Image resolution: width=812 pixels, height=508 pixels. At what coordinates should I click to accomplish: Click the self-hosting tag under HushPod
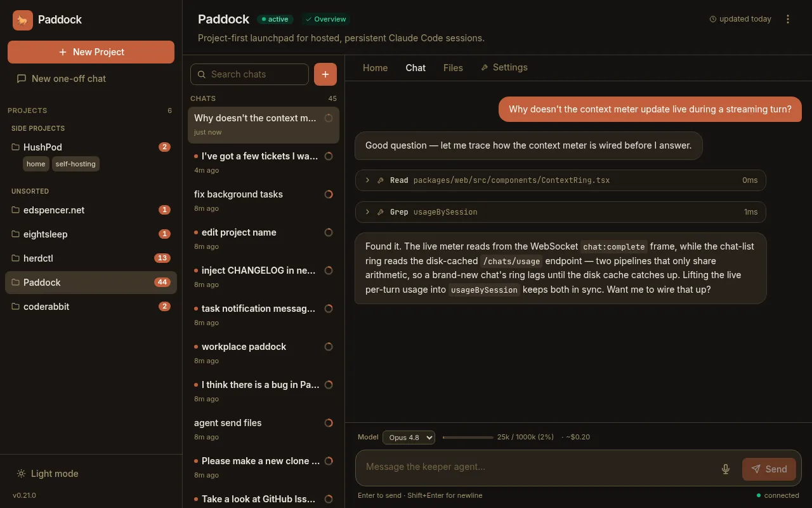[x=75, y=164]
